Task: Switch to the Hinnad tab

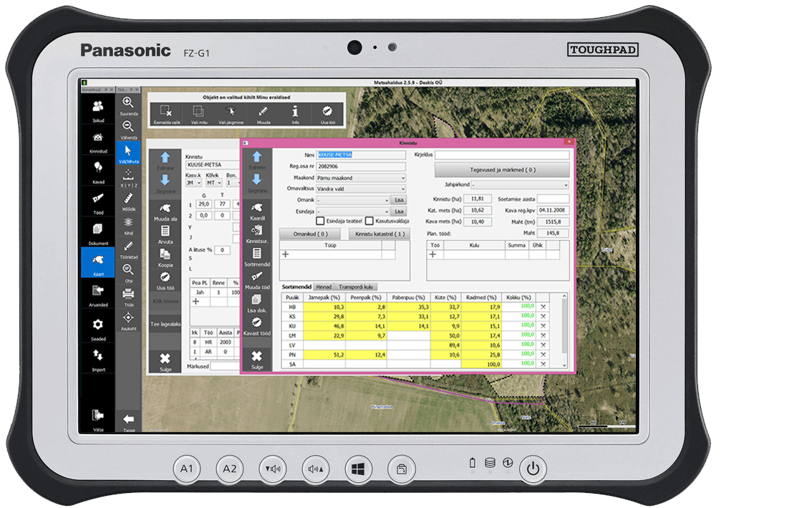Action: click(324, 287)
